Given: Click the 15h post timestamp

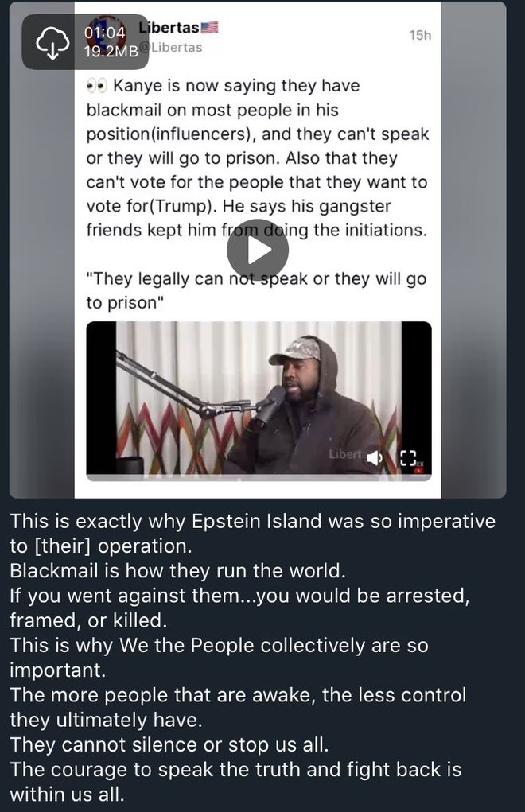Looking at the screenshot, I should [420, 35].
